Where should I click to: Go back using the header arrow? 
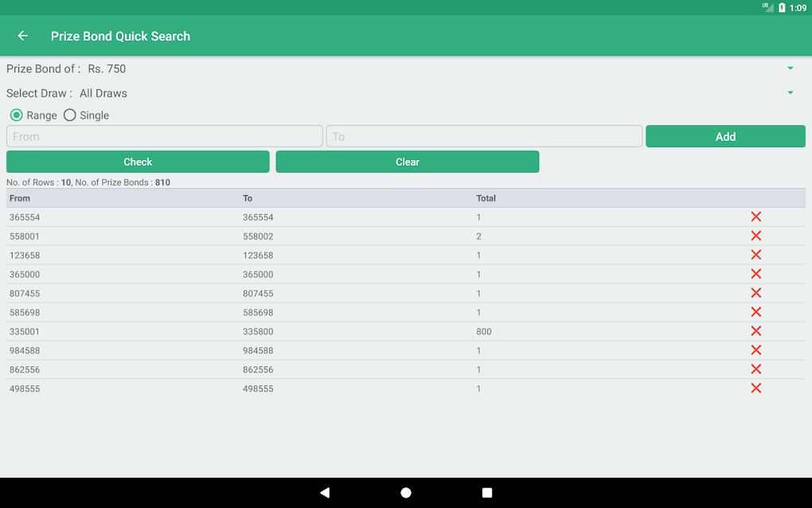coord(23,36)
